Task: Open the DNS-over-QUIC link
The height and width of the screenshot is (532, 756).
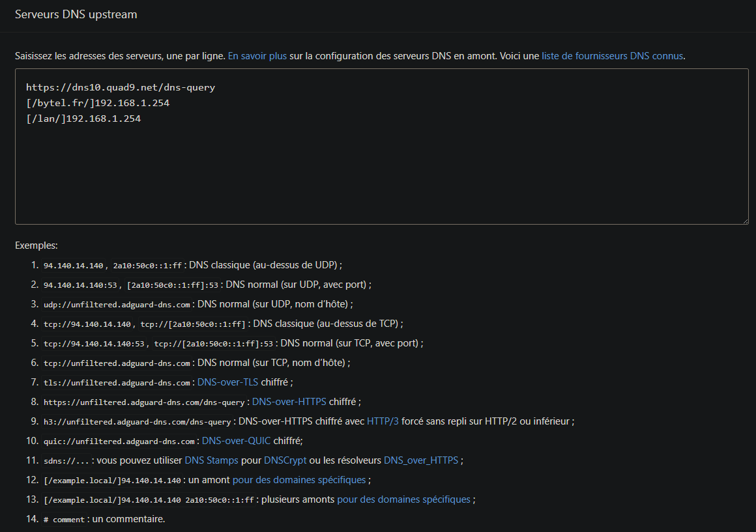Action: pyautogui.click(x=236, y=441)
